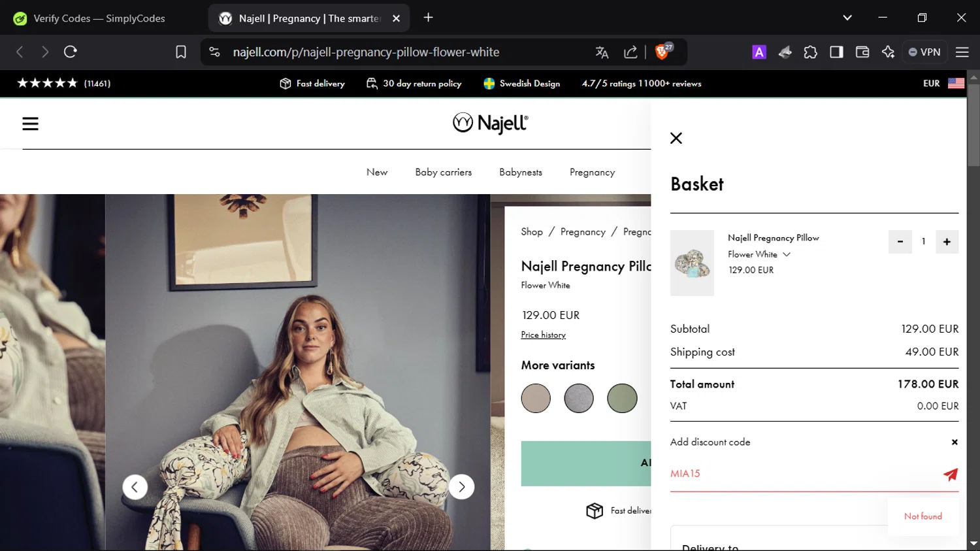Go to Shop breadcrumb link
This screenshot has width=980, height=551.
(532, 231)
